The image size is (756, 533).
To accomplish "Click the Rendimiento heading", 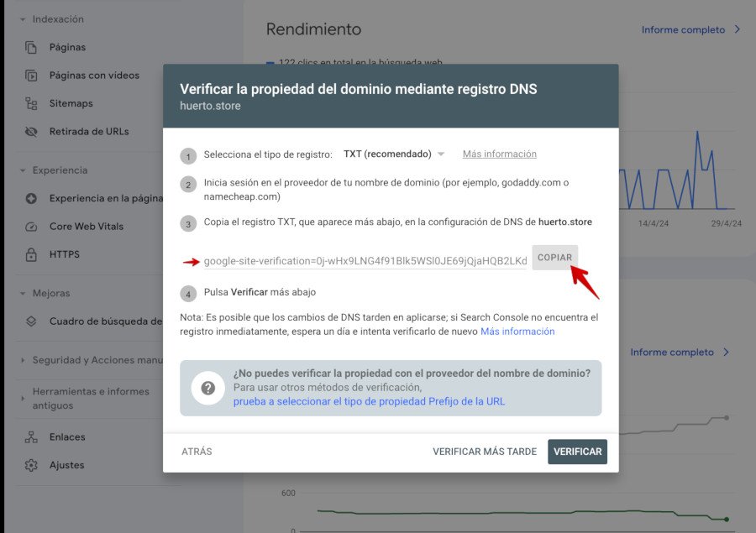I will [x=313, y=29].
